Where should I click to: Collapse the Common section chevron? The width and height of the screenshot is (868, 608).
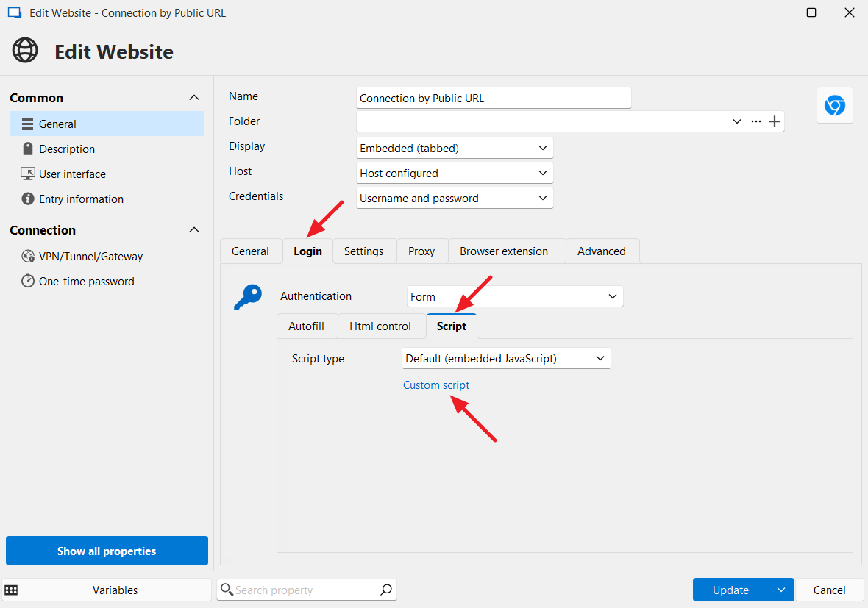point(194,98)
